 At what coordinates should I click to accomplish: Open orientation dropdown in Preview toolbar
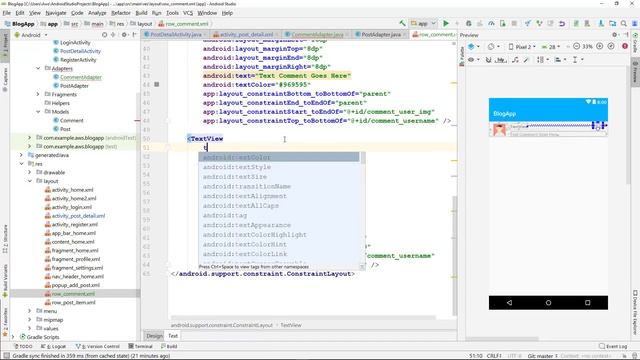494,47
